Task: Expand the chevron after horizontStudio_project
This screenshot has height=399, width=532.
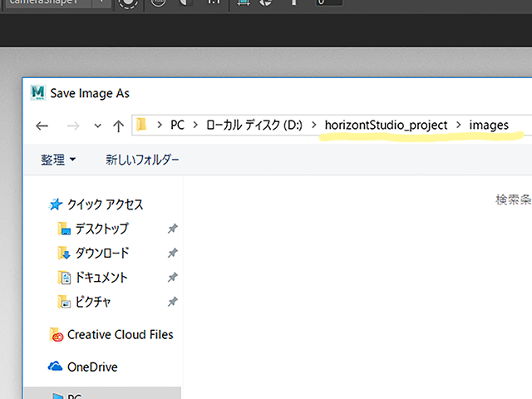Action: tap(459, 126)
